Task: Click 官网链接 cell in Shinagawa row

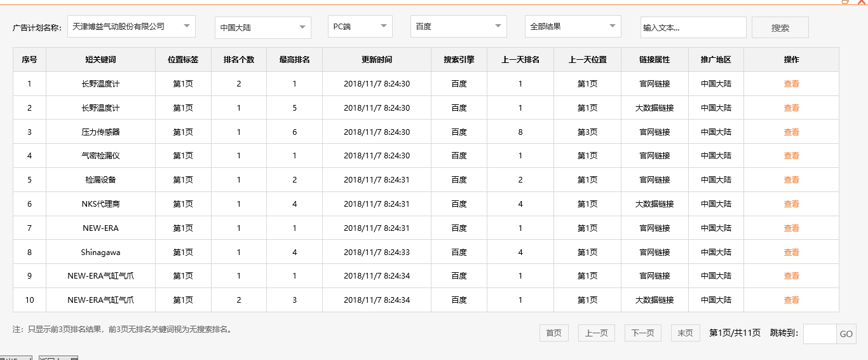Action: pos(654,253)
